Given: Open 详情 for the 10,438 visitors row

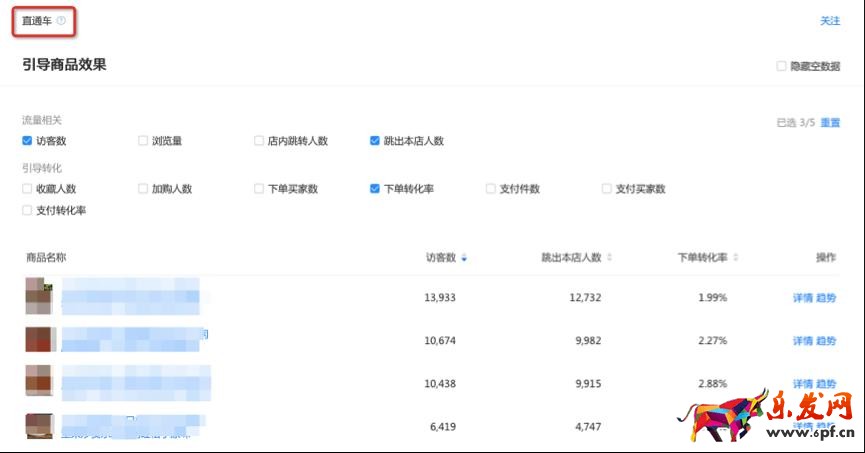Looking at the screenshot, I should coord(803,384).
